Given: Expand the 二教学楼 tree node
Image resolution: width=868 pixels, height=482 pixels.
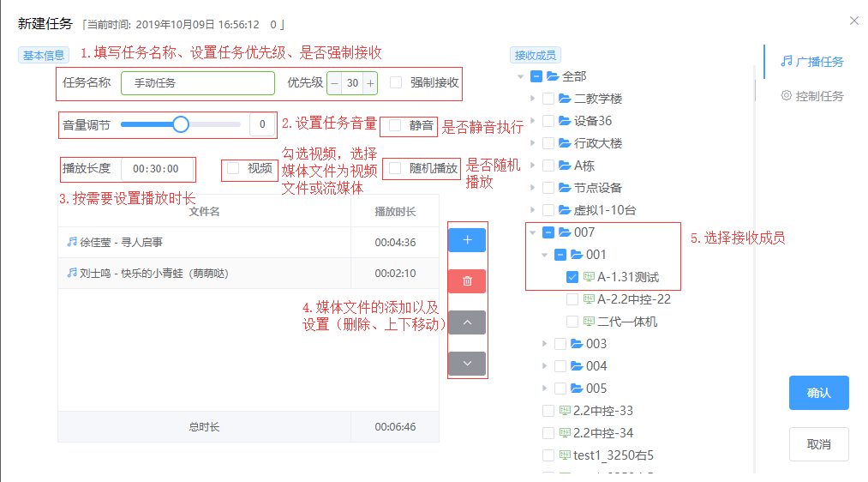Looking at the screenshot, I should [533, 99].
